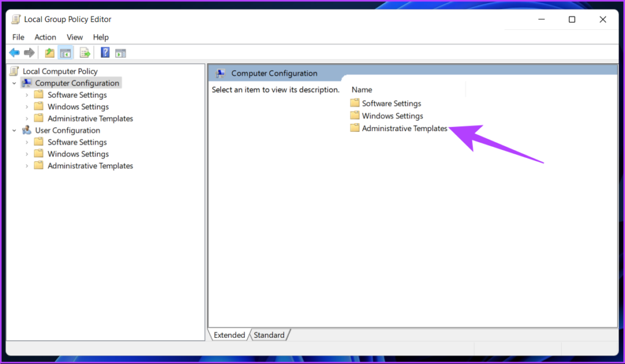Click the Up One Level folder icon
Image resolution: width=625 pixels, height=364 pixels.
(50, 53)
